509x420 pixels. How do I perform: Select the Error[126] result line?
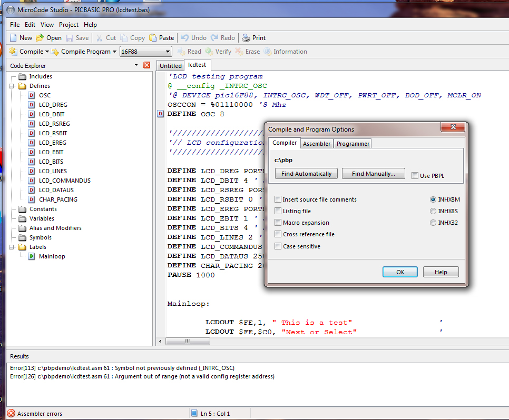click(142, 376)
